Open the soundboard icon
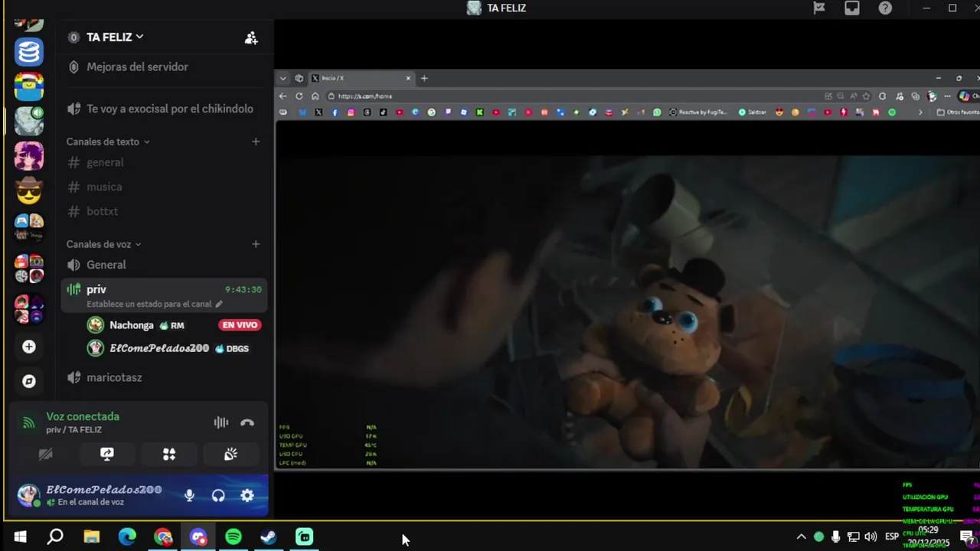980x551 pixels. pyautogui.click(x=231, y=454)
